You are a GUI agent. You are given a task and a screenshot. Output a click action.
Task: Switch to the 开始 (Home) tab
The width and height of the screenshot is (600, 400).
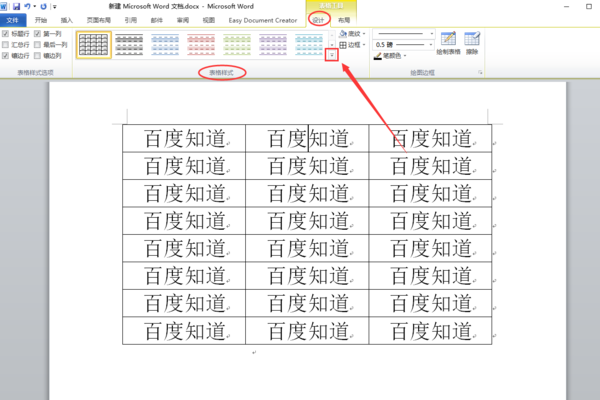41,20
